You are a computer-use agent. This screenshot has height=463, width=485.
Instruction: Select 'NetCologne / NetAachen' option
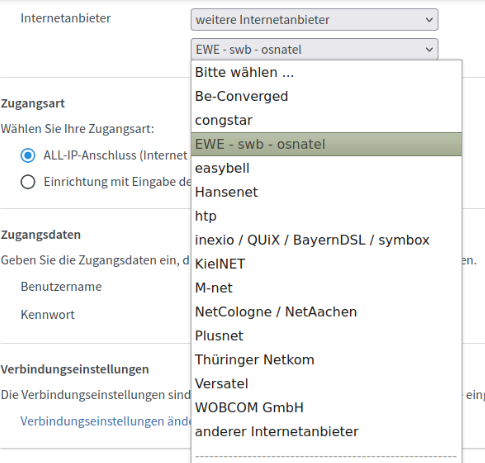327,312
